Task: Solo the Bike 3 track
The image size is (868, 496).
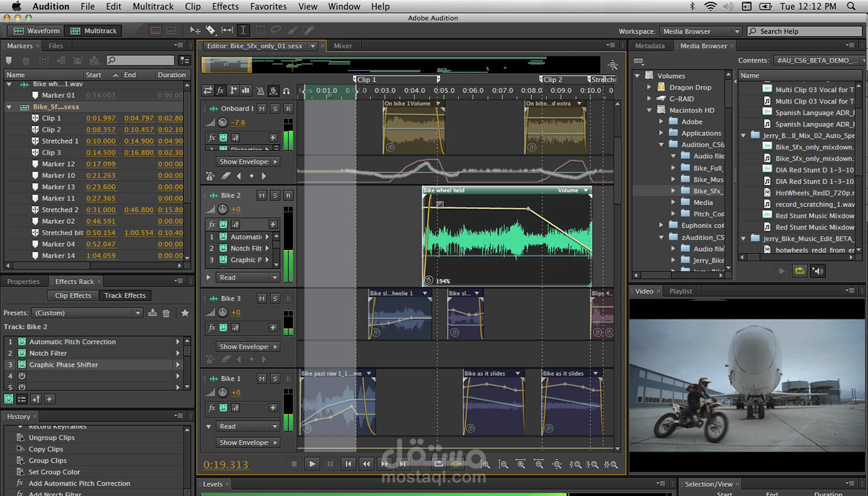Action: click(275, 299)
